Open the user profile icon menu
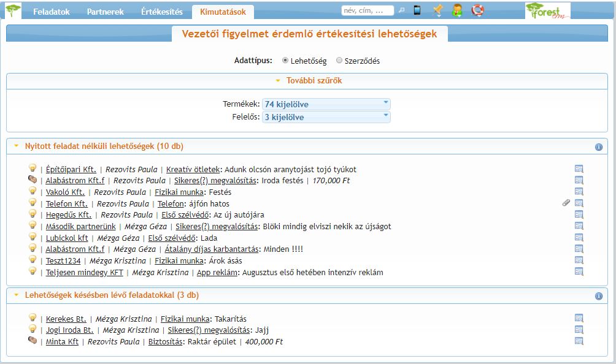Image resolution: width=616 pixels, height=364 pixels. point(457,10)
